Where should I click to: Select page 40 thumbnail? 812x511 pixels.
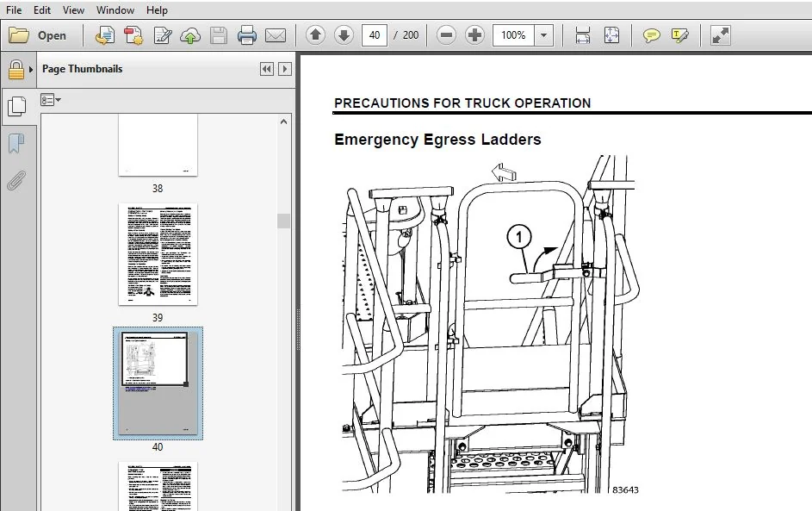pyautogui.click(x=158, y=383)
